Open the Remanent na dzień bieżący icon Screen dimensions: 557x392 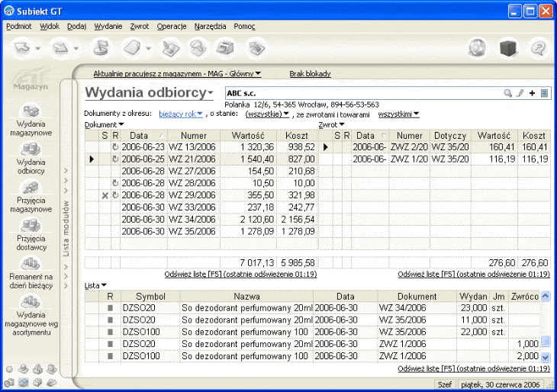coord(31,263)
